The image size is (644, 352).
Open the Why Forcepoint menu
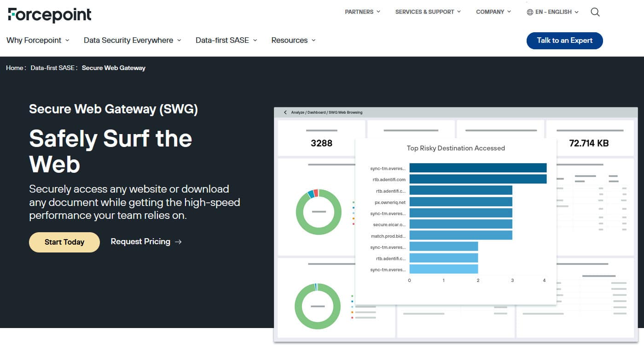click(x=38, y=40)
